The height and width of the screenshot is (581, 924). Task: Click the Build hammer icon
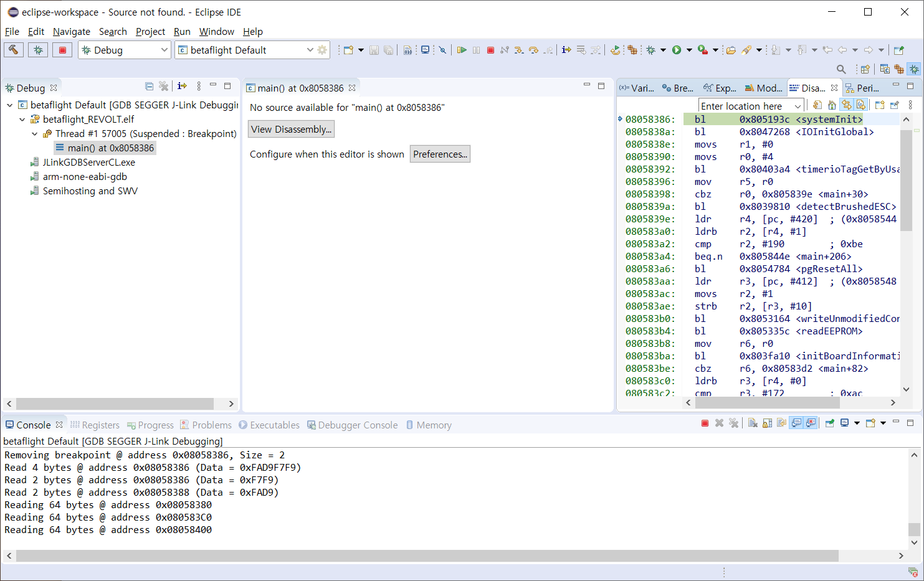[x=13, y=50]
